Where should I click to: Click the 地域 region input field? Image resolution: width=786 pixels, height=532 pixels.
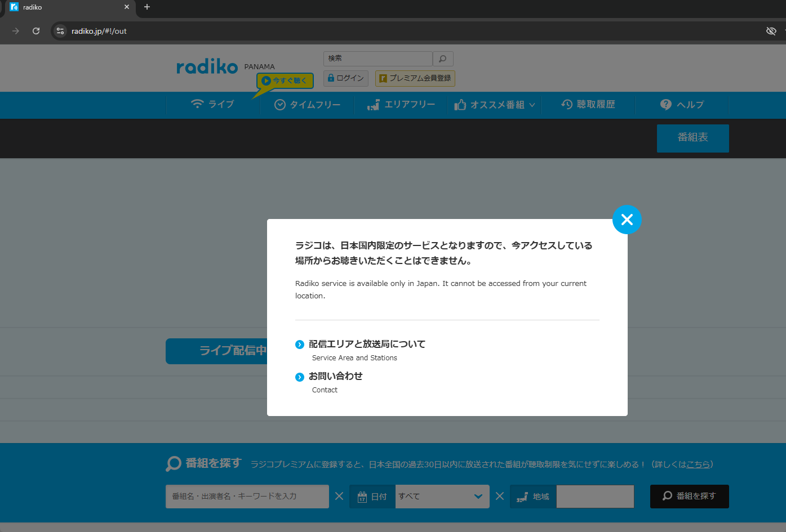point(595,497)
